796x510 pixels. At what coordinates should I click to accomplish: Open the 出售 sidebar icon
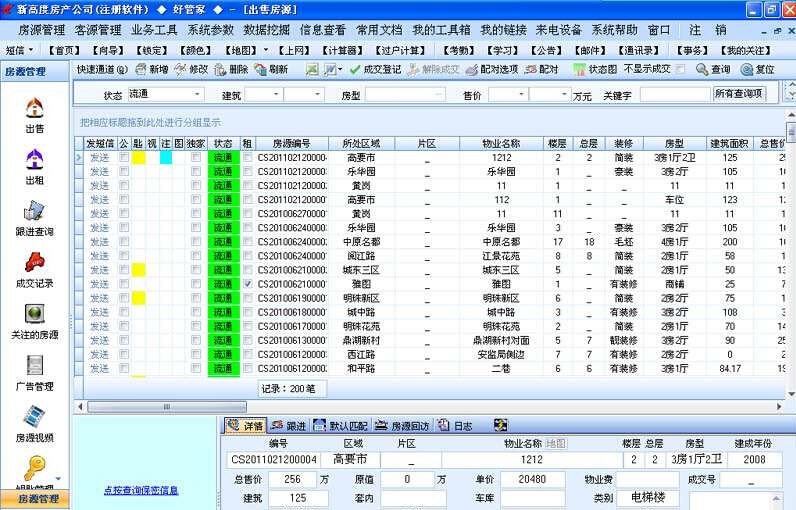(35, 114)
